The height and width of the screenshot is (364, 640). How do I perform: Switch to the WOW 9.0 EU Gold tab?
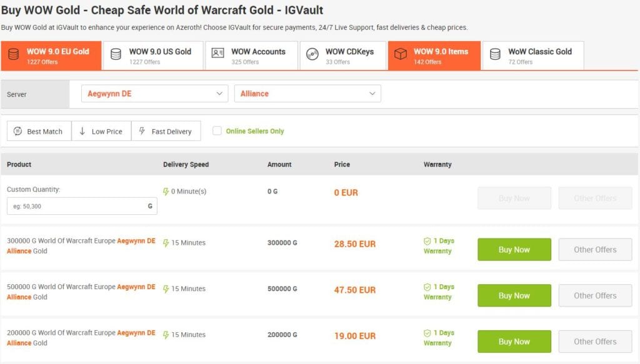coord(51,56)
